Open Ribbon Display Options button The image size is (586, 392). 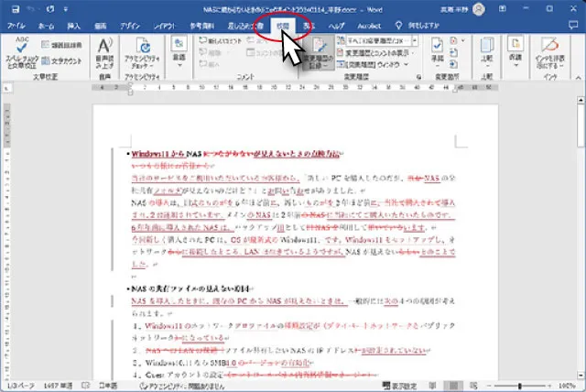pos(503,9)
